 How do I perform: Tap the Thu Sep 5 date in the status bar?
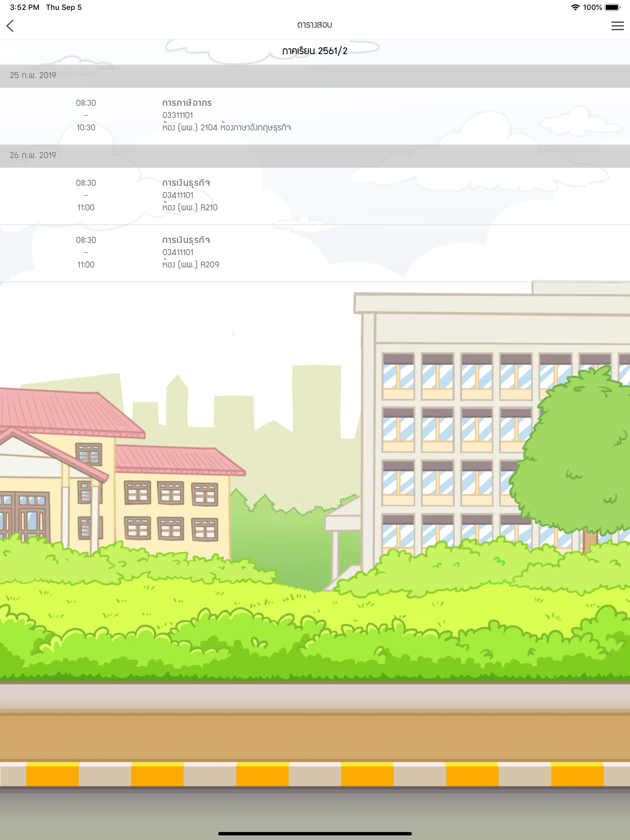tap(64, 7)
